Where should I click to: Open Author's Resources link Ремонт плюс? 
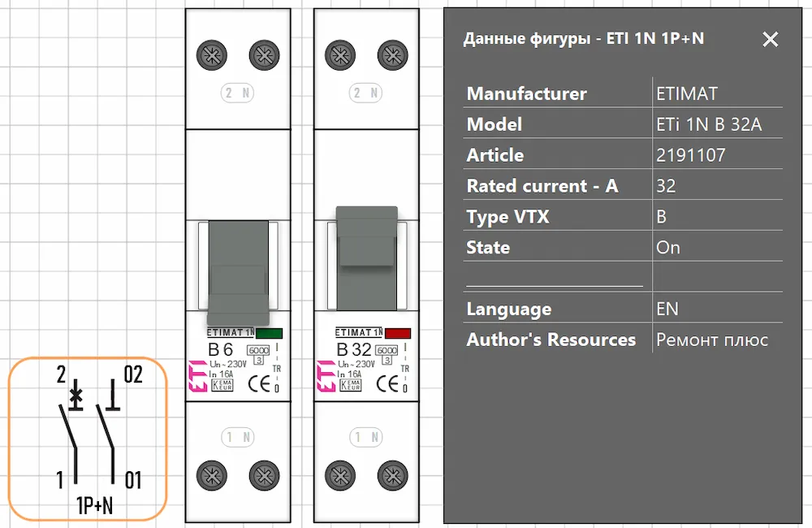(x=712, y=340)
